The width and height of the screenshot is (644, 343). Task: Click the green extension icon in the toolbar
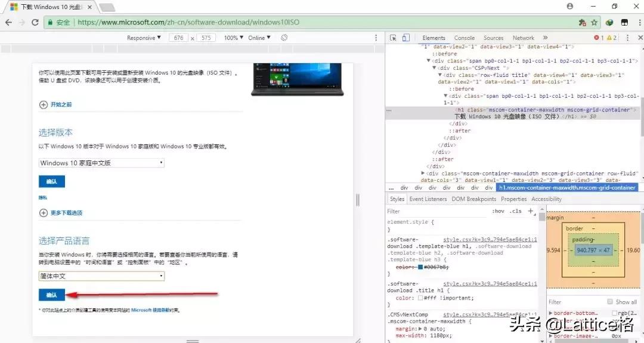point(609,23)
